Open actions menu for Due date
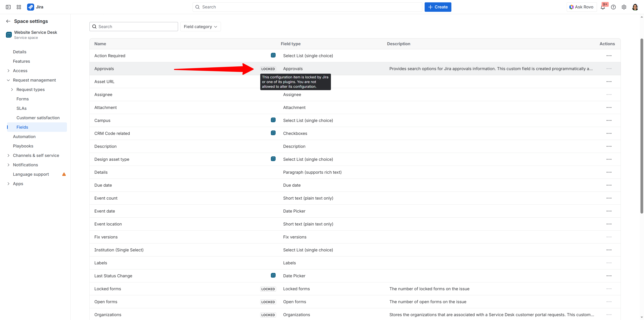 [609, 185]
